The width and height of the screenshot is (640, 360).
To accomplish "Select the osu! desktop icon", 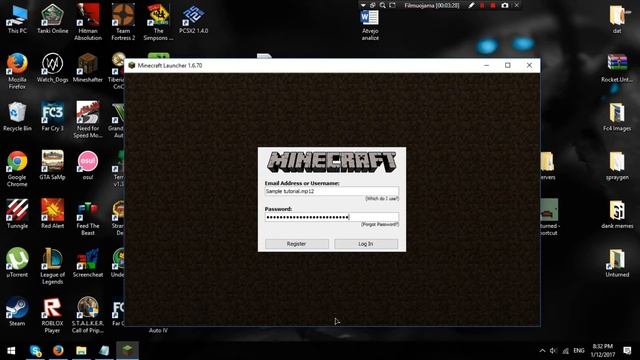I will (x=88, y=165).
